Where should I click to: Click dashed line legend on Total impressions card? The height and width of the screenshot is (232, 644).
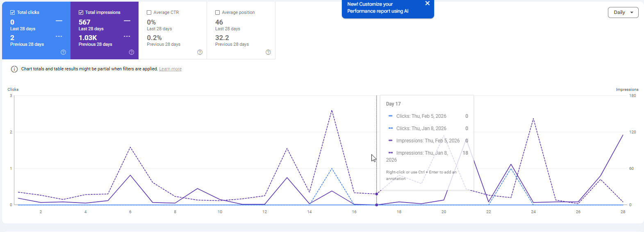pos(127,36)
